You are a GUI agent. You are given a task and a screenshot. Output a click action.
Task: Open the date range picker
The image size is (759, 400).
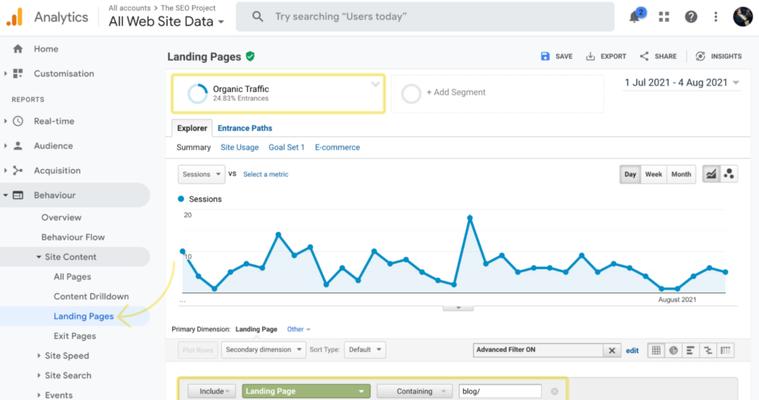coord(682,83)
